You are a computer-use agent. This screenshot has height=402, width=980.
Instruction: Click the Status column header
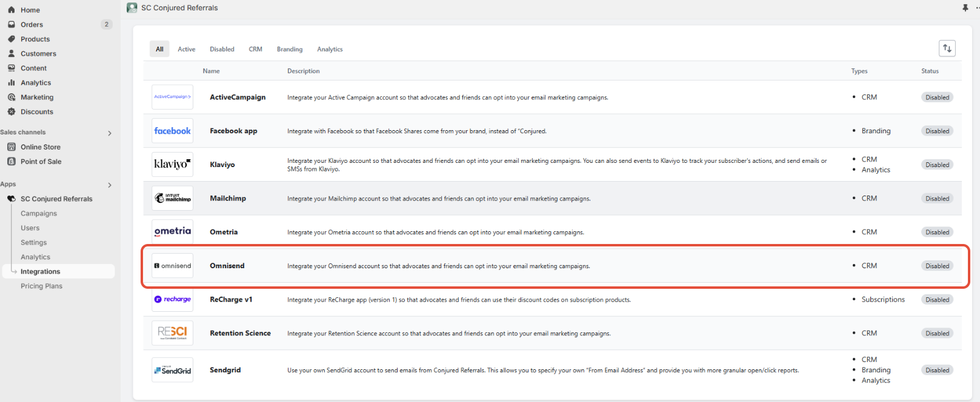930,71
